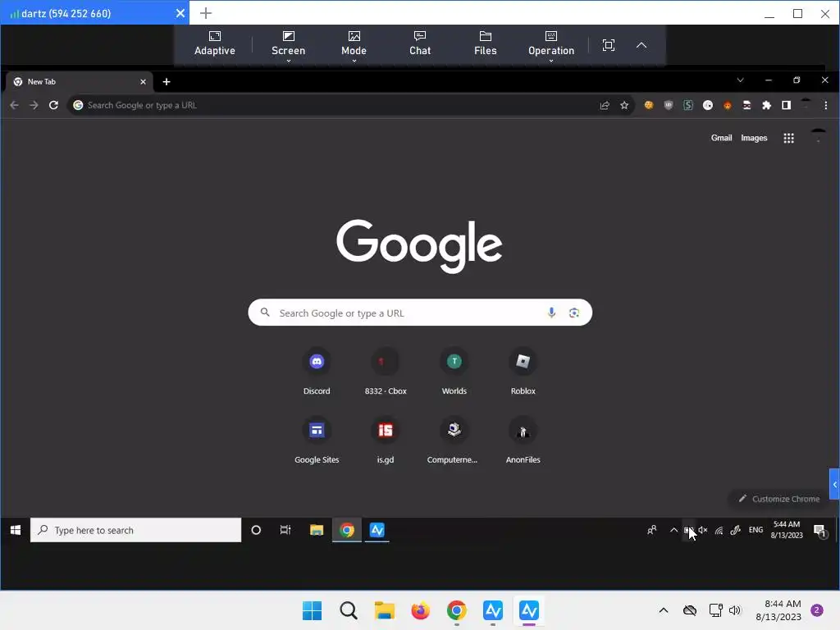Open File Explorer in remote taskbar
Image resolution: width=840 pixels, height=630 pixels.
[x=317, y=530]
